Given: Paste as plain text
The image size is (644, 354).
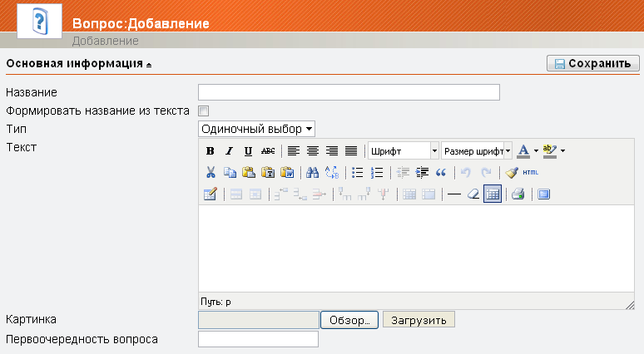Looking at the screenshot, I should coord(268,172).
